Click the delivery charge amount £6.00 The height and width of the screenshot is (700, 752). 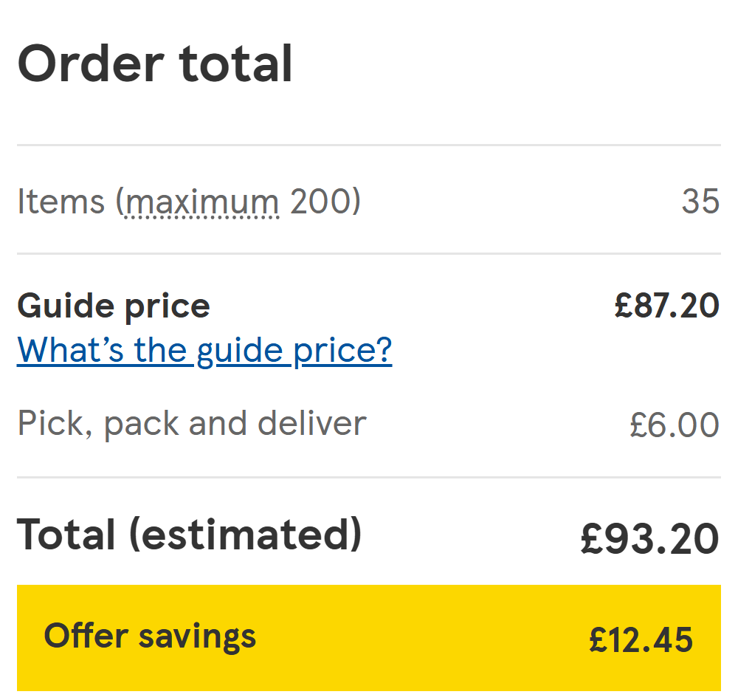point(674,425)
